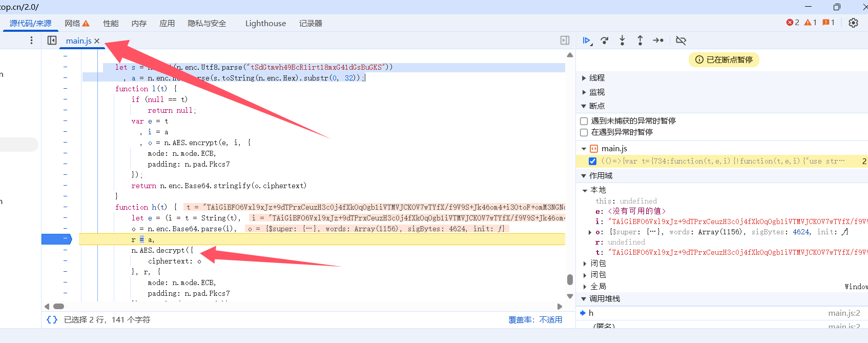Click the 已在断点暂停 status badge
868x343 pixels.
[724, 60]
